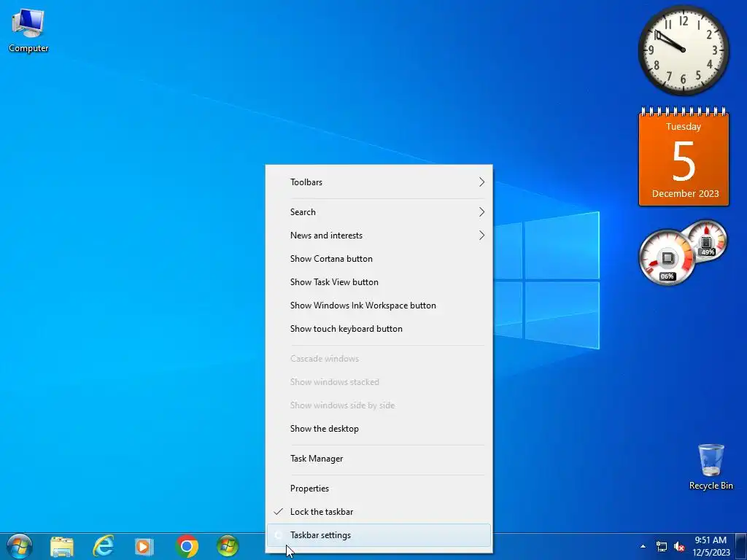The image size is (747, 560).
Task: Click the Search submenu chevron
Action: point(481,212)
